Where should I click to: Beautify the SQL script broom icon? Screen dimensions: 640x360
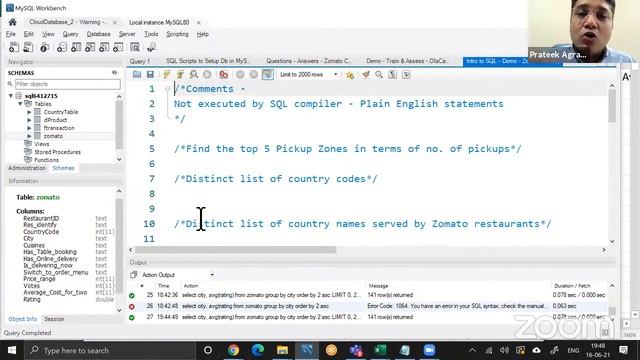[x=366, y=74]
